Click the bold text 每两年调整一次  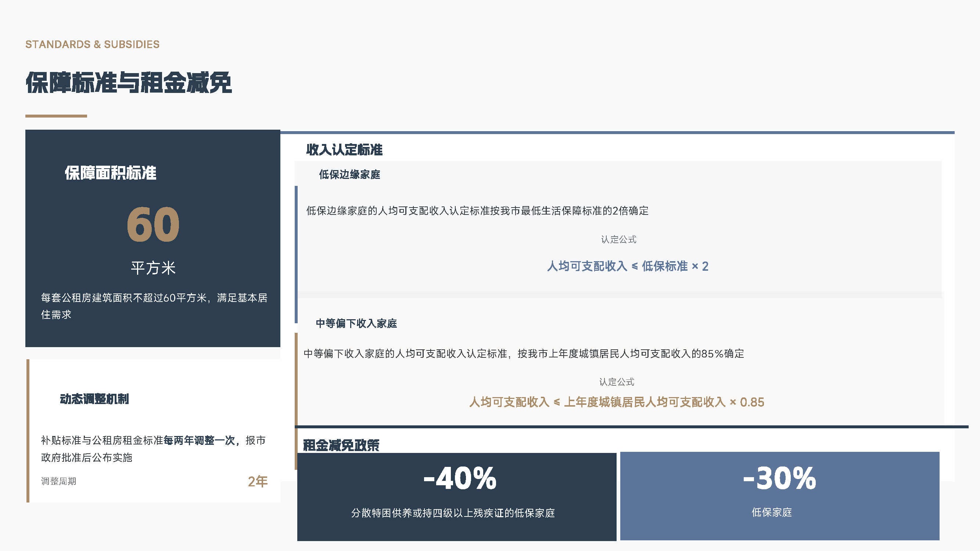pyautogui.click(x=200, y=440)
